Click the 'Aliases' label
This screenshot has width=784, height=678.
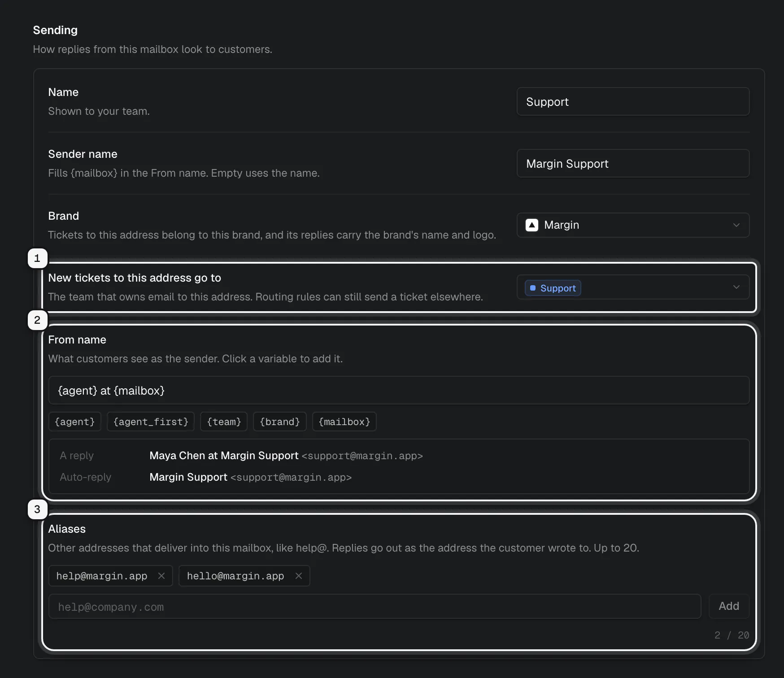click(67, 529)
